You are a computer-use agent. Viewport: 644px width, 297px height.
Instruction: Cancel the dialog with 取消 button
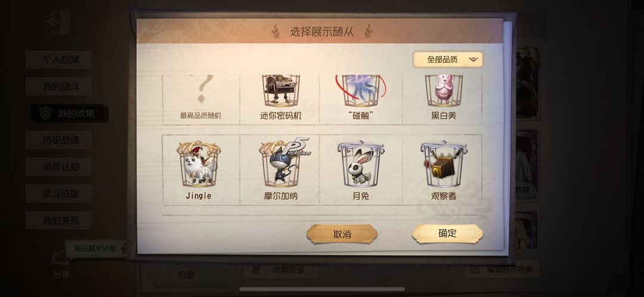[342, 234]
